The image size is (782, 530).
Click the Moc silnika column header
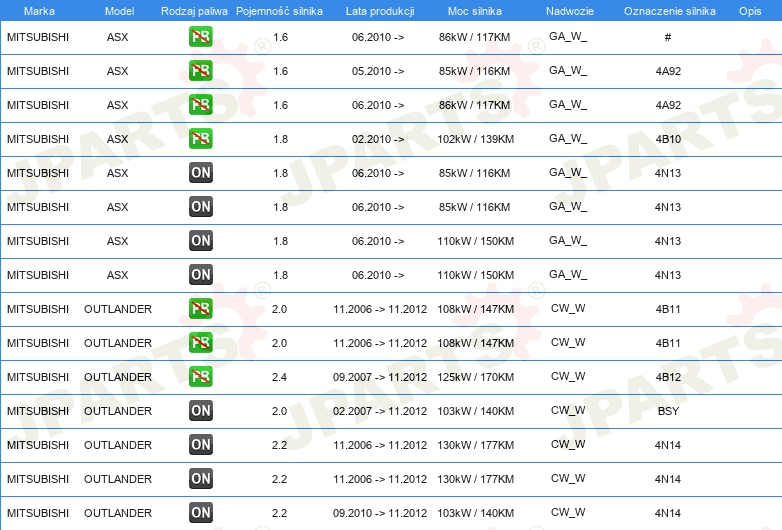click(475, 11)
